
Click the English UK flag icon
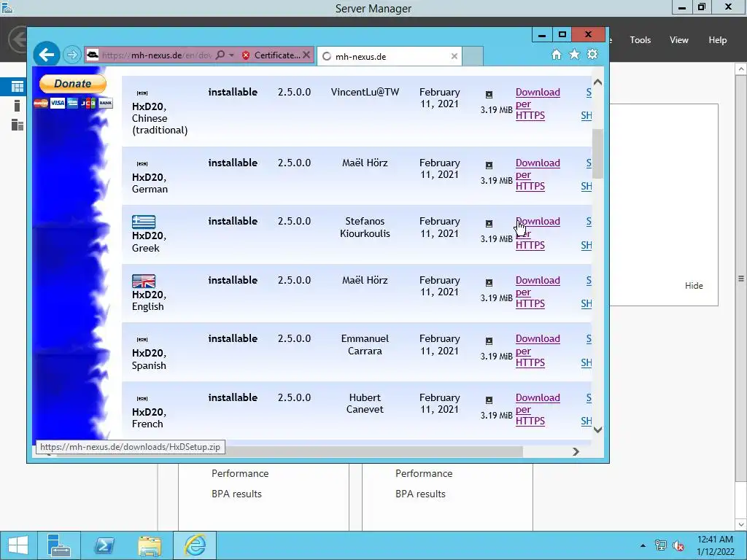(144, 281)
